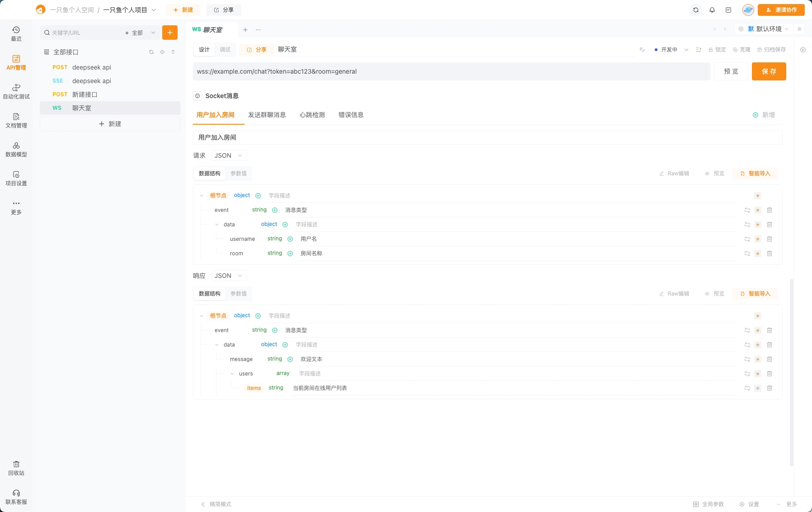
Task: Select the 错误信息 message tab
Action: [351, 115]
